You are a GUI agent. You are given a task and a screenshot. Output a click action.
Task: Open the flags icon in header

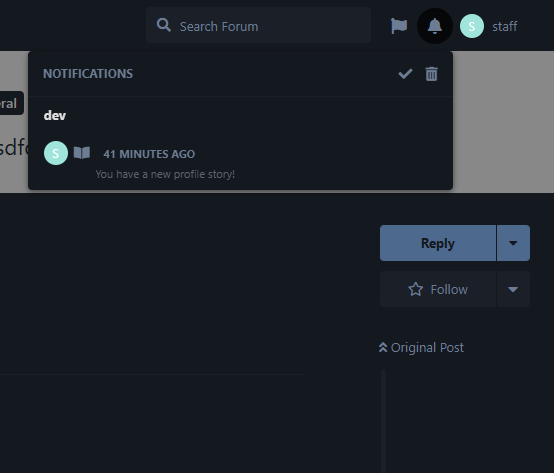click(x=399, y=26)
